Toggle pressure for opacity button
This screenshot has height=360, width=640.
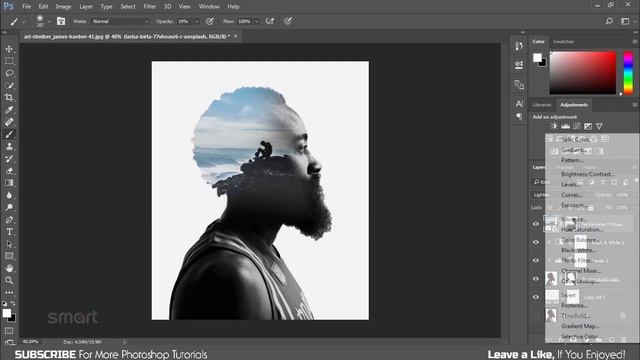[210, 21]
